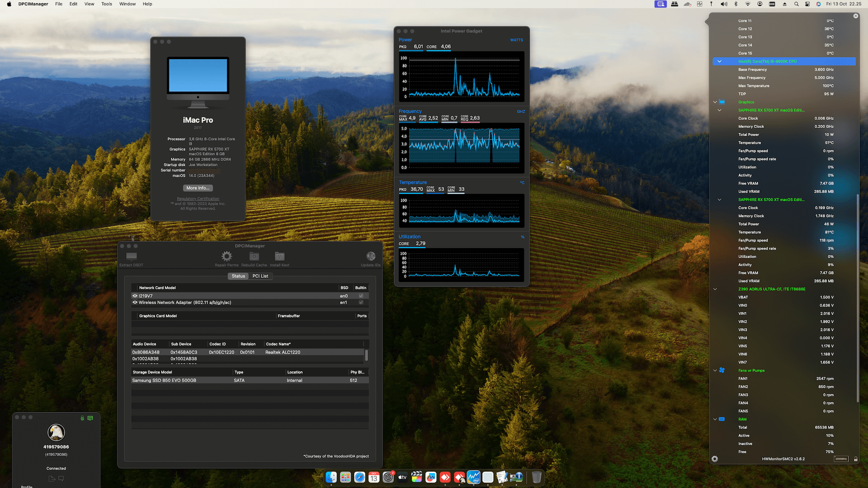Toggle Builtin checkbox for Wireless Network Adapter

361,302
